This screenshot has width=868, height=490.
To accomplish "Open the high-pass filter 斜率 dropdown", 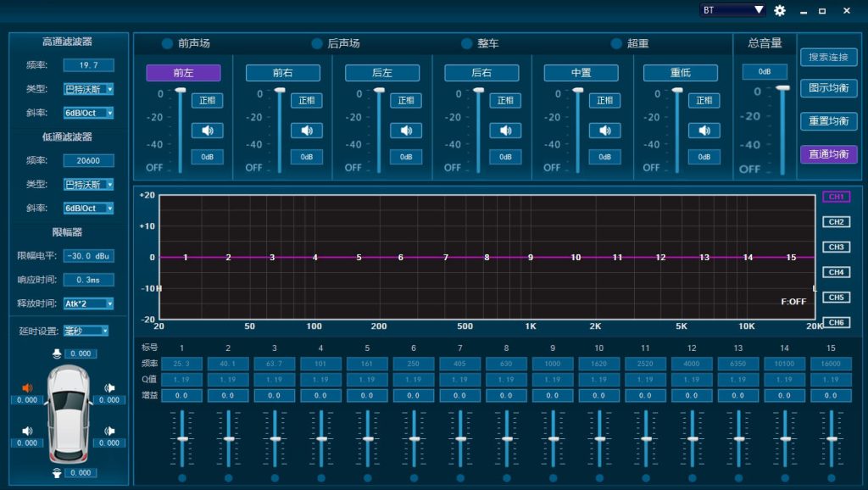I will pyautogui.click(x=88, y=113).
